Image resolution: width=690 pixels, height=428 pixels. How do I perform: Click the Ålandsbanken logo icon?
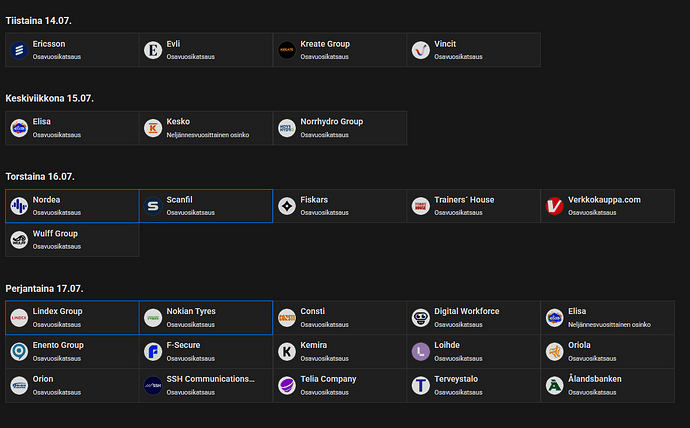click(x=554, y=385)
